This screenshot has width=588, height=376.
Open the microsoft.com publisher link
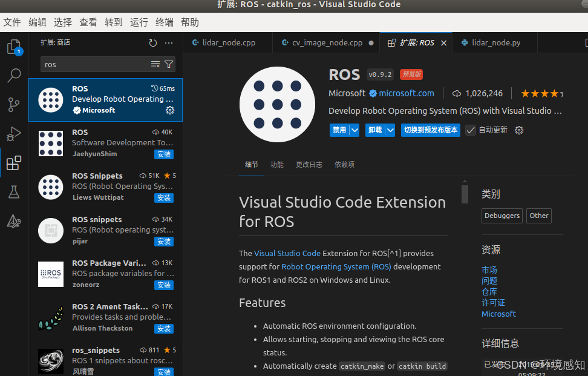click(407, 93)
